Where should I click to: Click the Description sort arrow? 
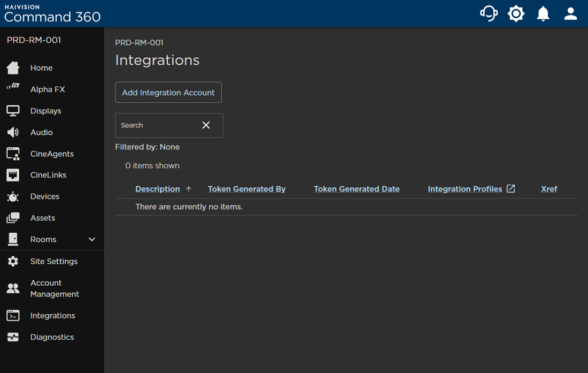pyautogui.click(x=189, y=189)
